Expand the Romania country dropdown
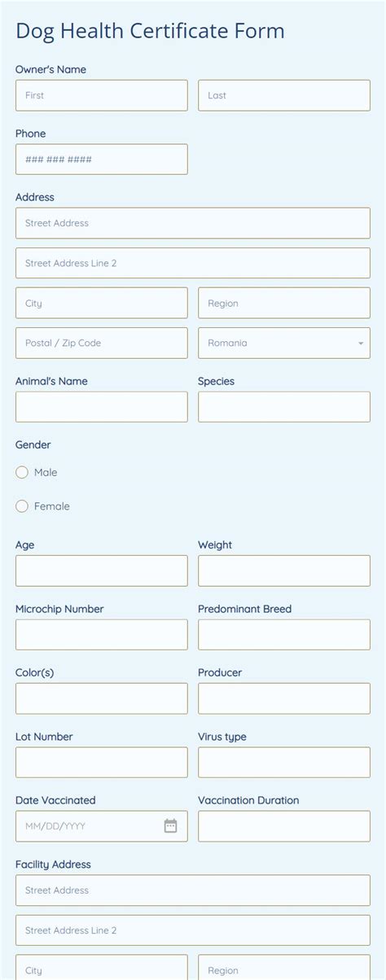 (284, 343)
